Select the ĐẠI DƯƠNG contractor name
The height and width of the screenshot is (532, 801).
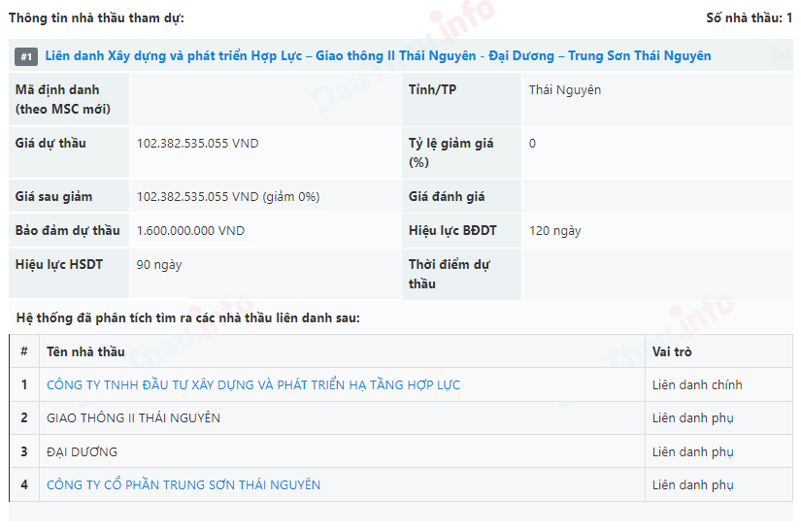pos(82,451)
